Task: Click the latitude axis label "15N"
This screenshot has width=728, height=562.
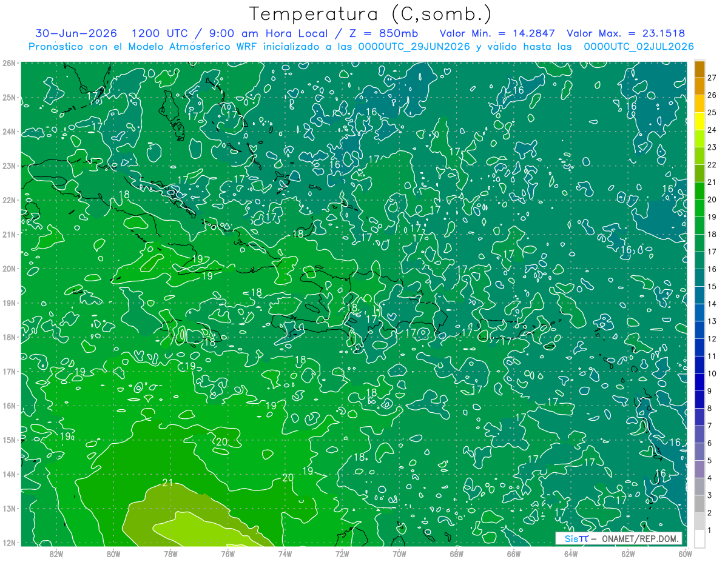Action: pos(9,440)
